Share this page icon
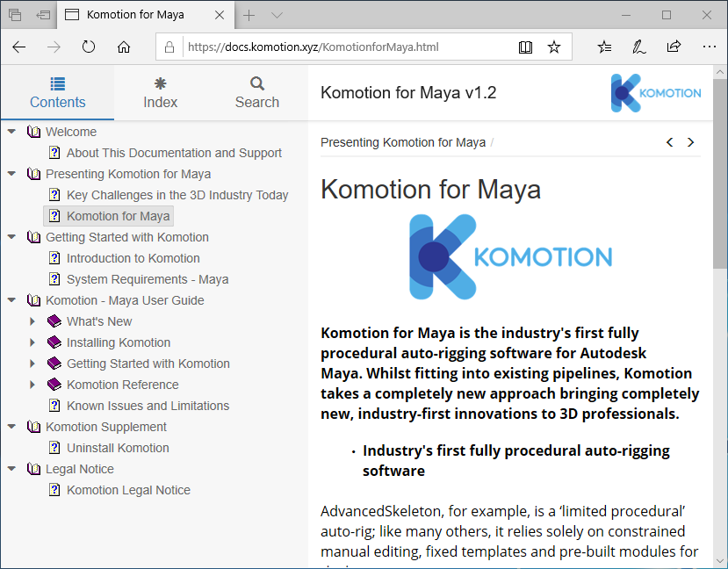Viewport: 728px width, 569px height. click(x=674, y=47)
